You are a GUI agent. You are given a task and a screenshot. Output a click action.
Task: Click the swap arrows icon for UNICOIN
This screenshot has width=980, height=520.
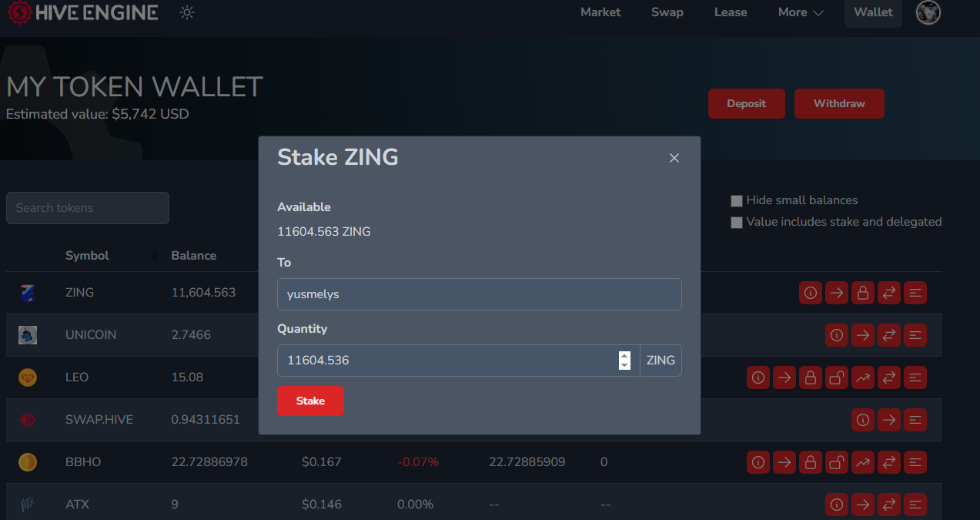click(x=889, y=335)
